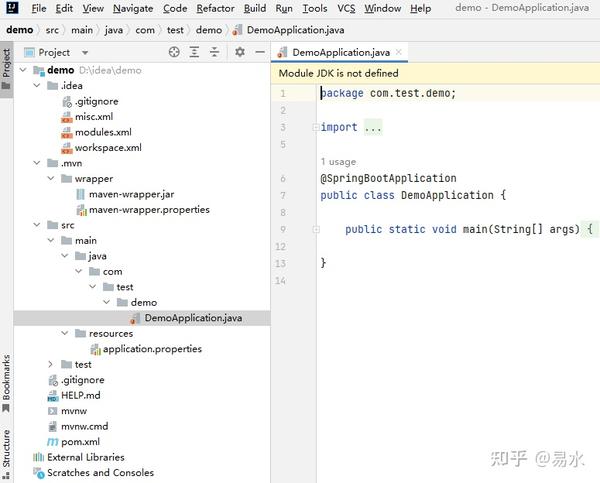The width and height of the screenshot is (600, 483).
Task: Collapse the .idea folder in the tree
Action: point(38,86)
